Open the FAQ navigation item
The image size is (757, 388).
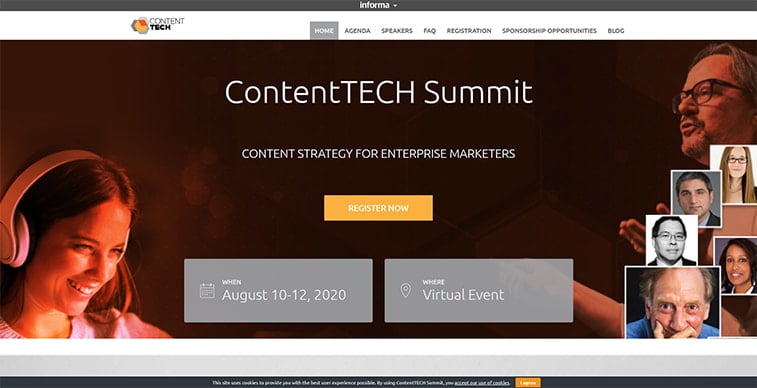click(x=430, y=30)
